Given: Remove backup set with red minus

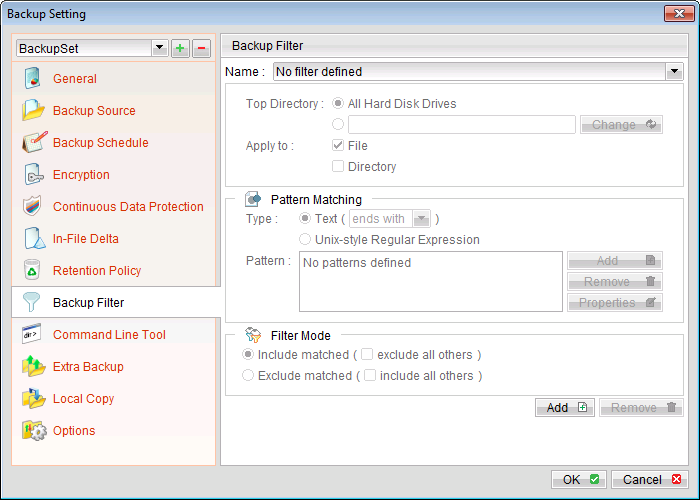Looking at the screenshot, I should [x=201, y=48].
